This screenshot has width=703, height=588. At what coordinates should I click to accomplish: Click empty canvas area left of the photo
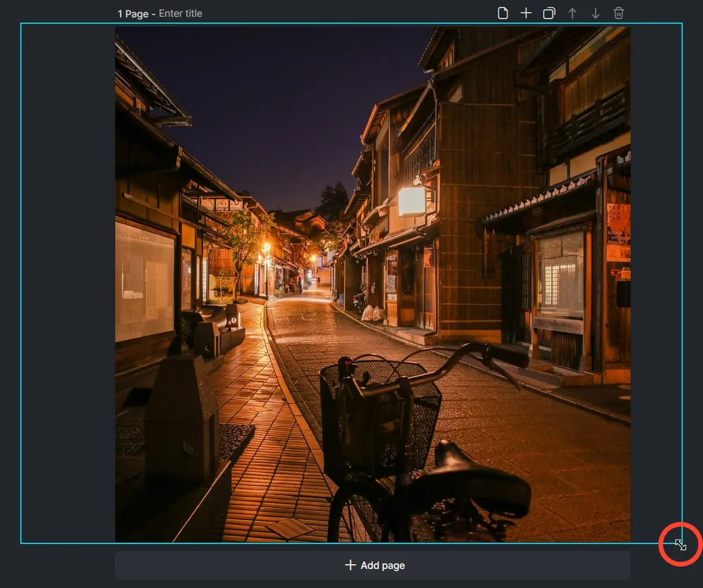point(68,284)
